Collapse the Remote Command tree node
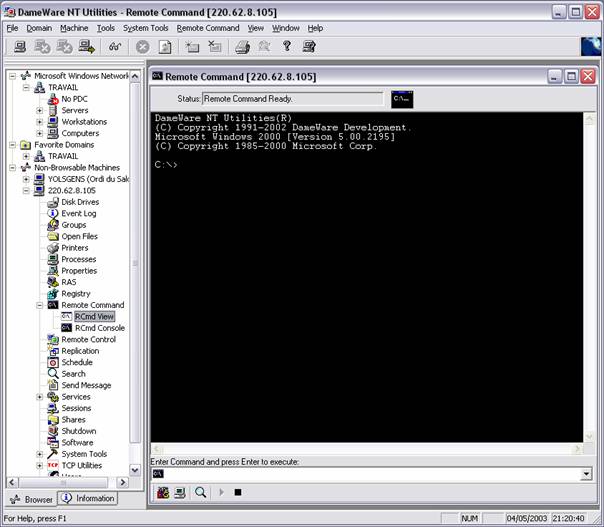This screenshot has height=527, width=604. coord(40,305)
